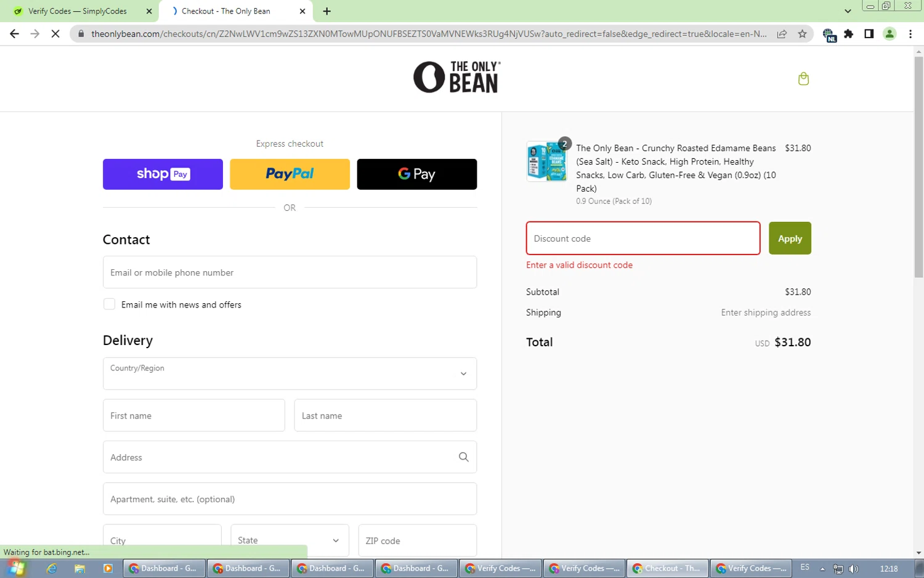This screenshot has height=578, width=924.
Task: Switch to Checkout - Th... taskbar window
Action: point(667,568)
